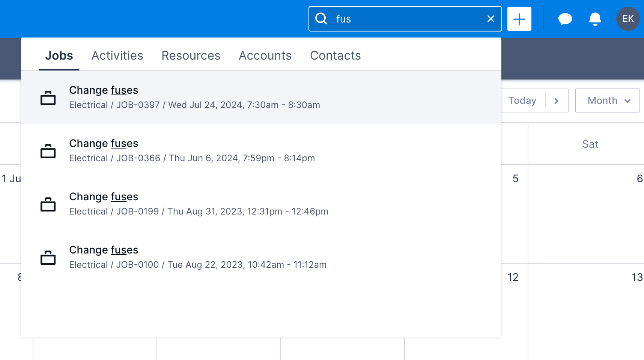Click the search magnifier icon

(321, 19)
